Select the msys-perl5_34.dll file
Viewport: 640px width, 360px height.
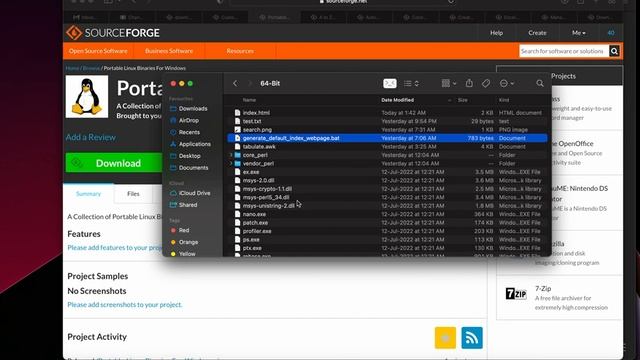387,197
